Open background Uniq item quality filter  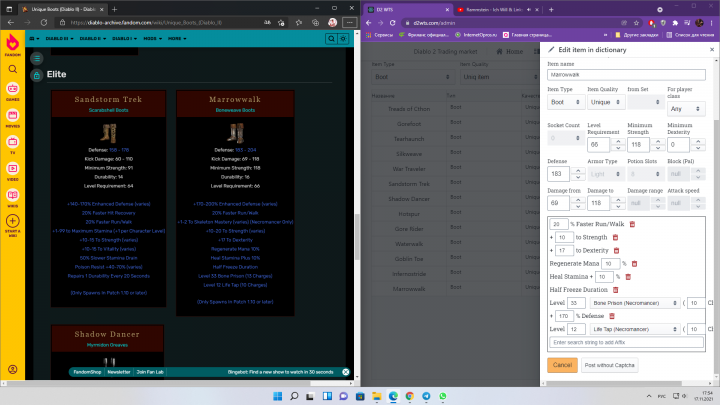coord(499,77)
